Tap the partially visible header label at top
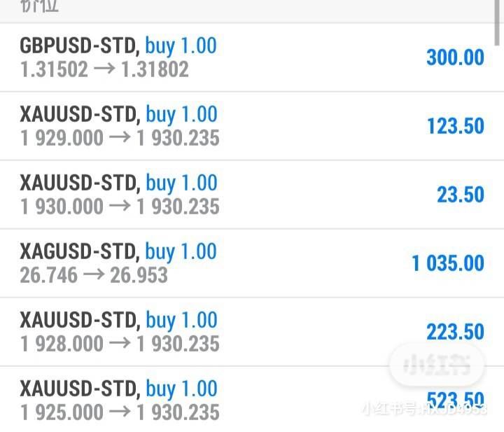The height and width of the screenshot is (432, 504). (39, 6)
